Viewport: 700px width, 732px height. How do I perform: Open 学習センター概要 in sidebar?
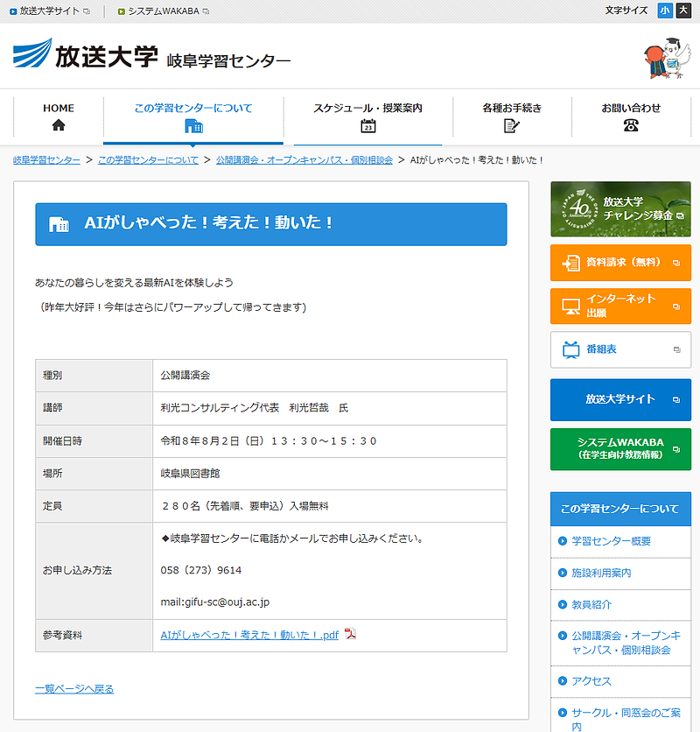point(612,541)
